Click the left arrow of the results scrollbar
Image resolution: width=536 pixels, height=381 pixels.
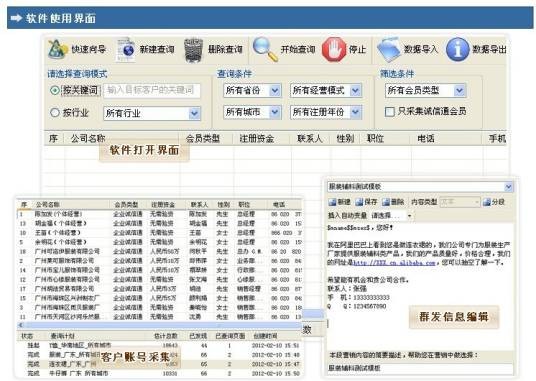[21, 325]
